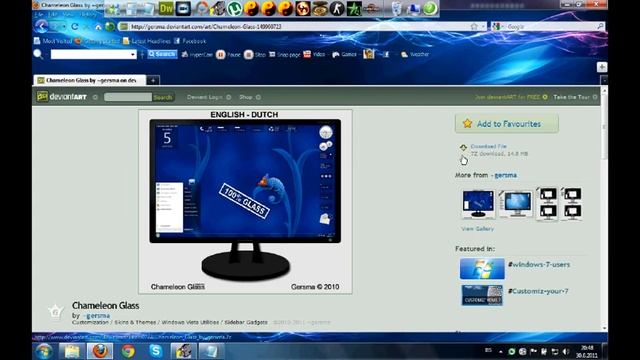The width and height of the screenshot is (640, 360).
Task: Open the TeamViewer-style blue dock icon
Action: point(183,9)
